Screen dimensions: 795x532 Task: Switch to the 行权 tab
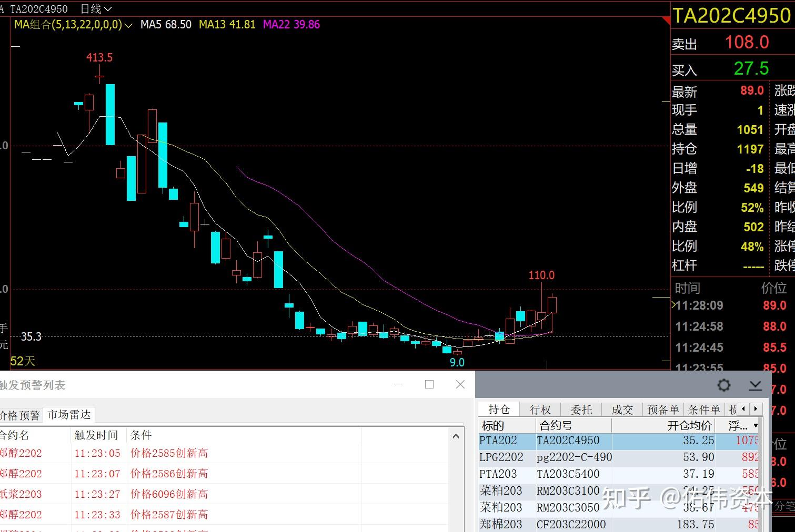click(540, 410)
